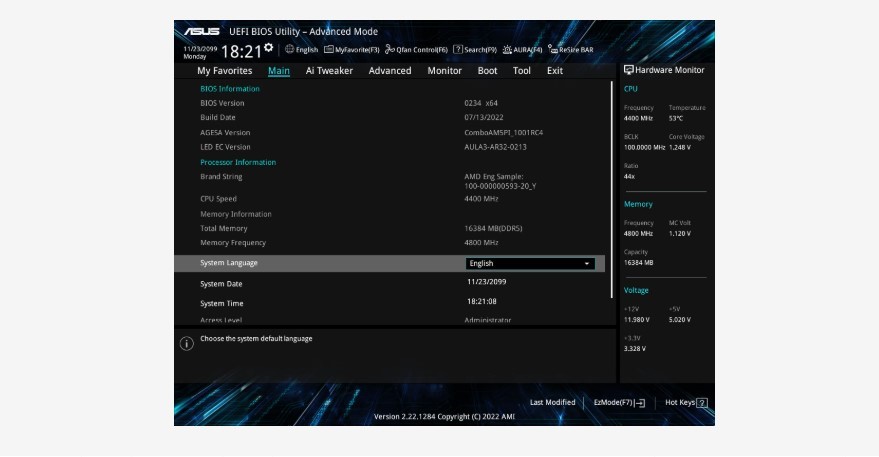879x457 pixels.
Task: Click the Access Level row label
Action: click(x=221, y=320)
